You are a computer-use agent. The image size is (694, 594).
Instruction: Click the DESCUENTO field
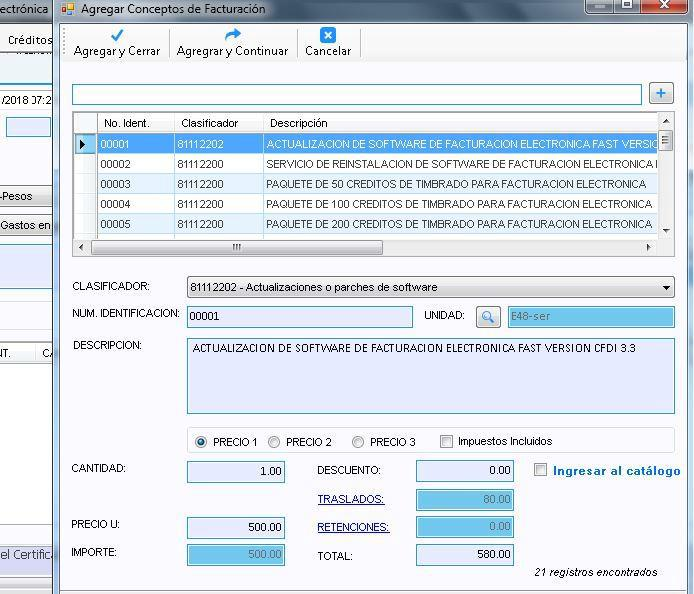click(x=465, y=471)
